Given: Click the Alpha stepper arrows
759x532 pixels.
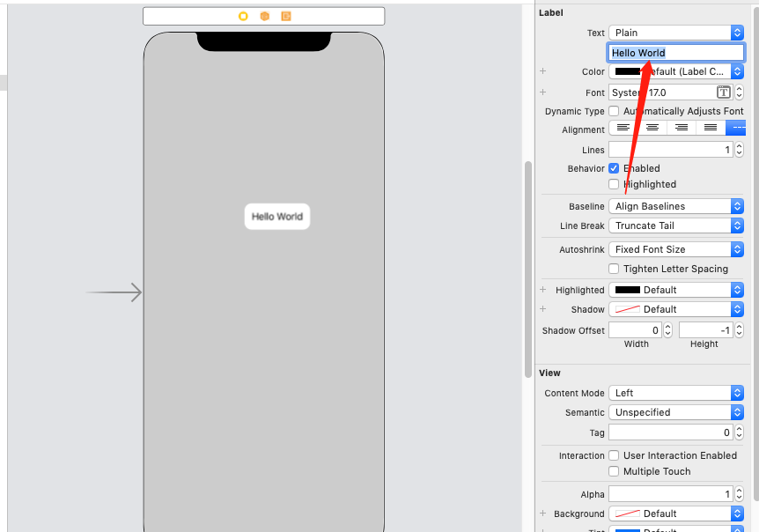Looking at the screenshot, I should pos(739,494).
